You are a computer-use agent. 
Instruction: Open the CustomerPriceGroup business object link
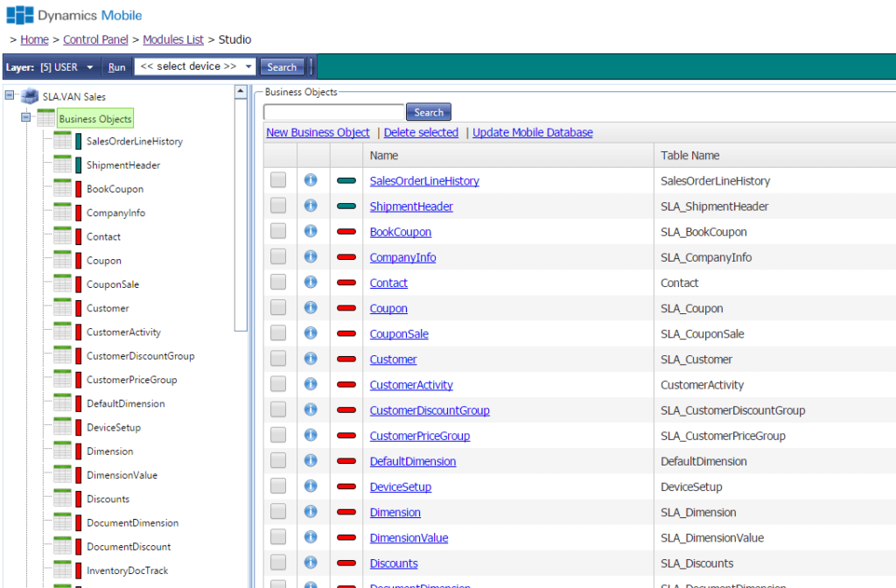(x=420, y=436)
